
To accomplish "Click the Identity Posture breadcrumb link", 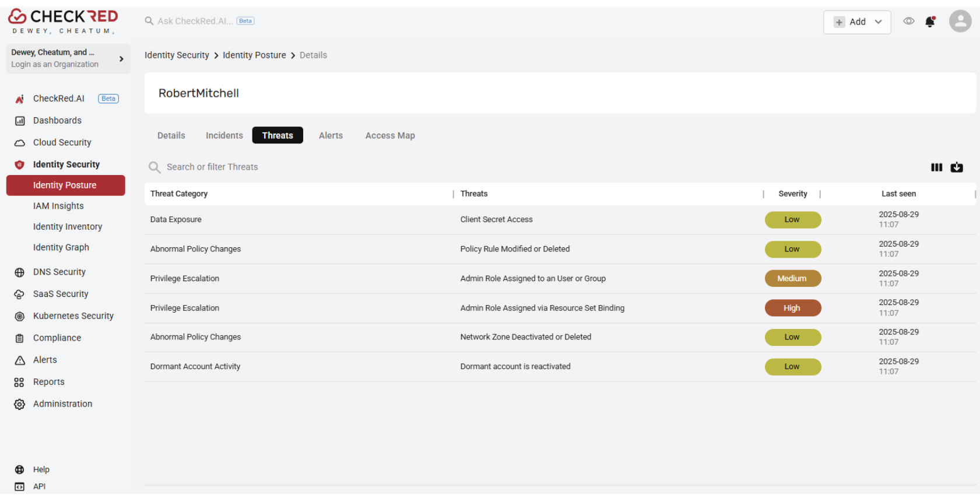I will (x=254, y=55).
